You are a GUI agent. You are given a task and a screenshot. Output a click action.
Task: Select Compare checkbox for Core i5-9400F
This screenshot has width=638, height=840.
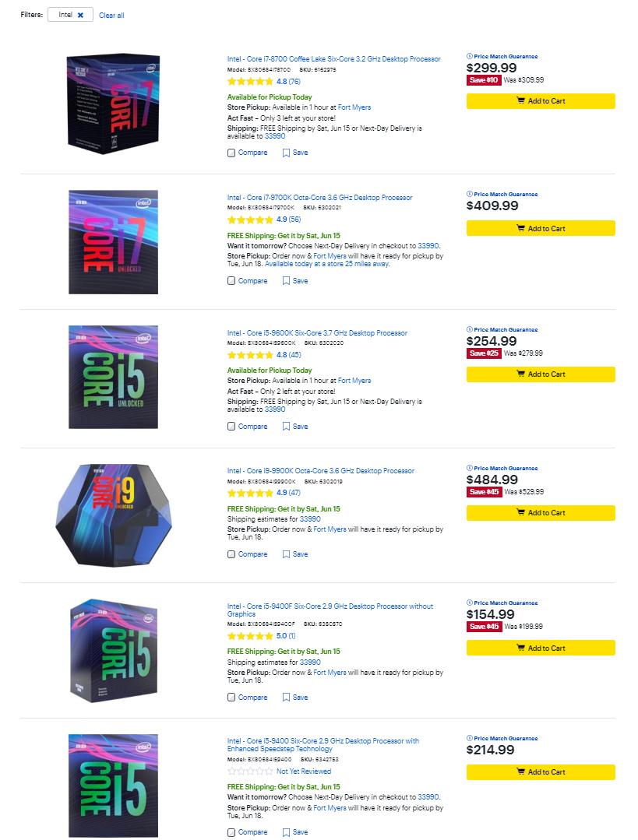(x=231, y=698)
